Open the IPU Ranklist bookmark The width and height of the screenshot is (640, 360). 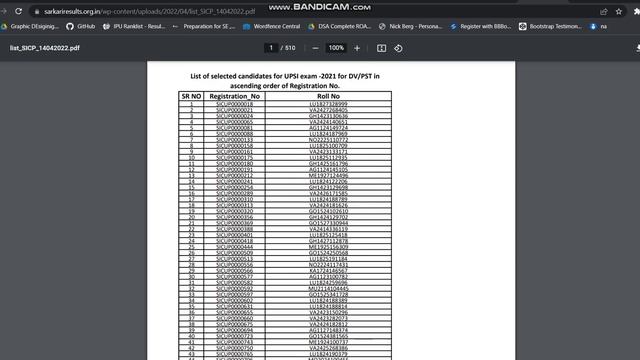134,27
